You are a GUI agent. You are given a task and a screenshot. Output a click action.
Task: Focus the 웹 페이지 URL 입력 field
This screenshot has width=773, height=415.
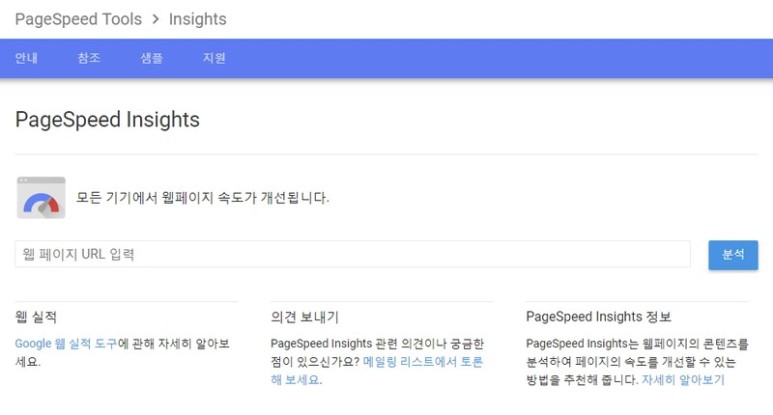[352, 254]
